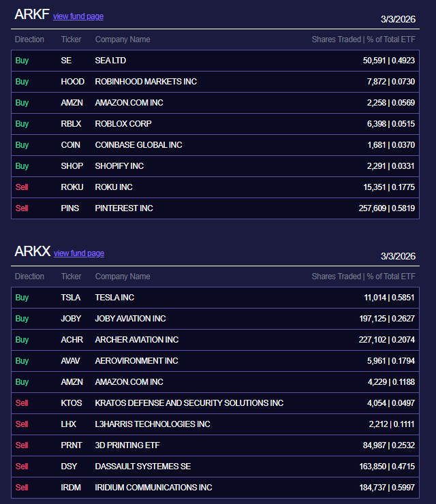Click the 11,014 | 0.5851 value

(x=390, y=298)
